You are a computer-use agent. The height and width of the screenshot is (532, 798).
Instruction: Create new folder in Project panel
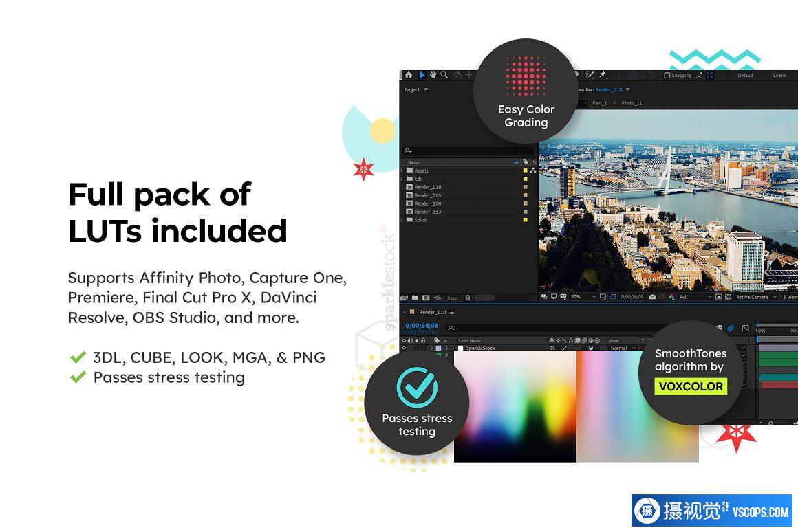pyautogui.click(x=416, y=298)
